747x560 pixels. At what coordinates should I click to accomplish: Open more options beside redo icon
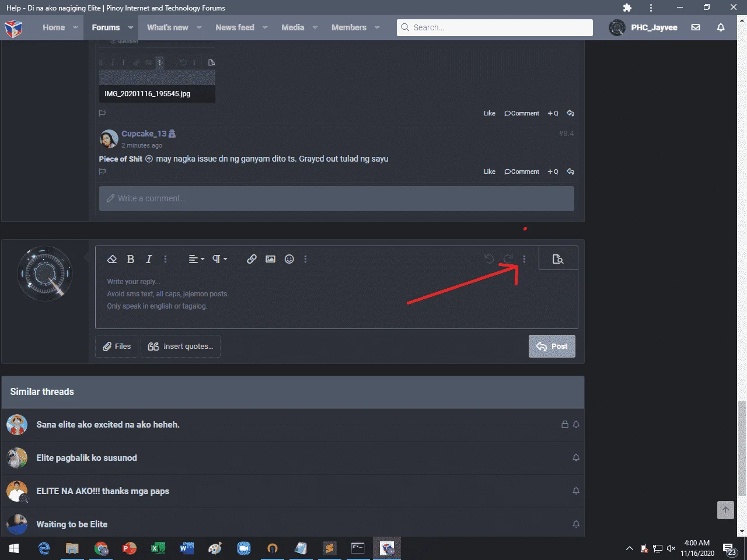point(524,259)
